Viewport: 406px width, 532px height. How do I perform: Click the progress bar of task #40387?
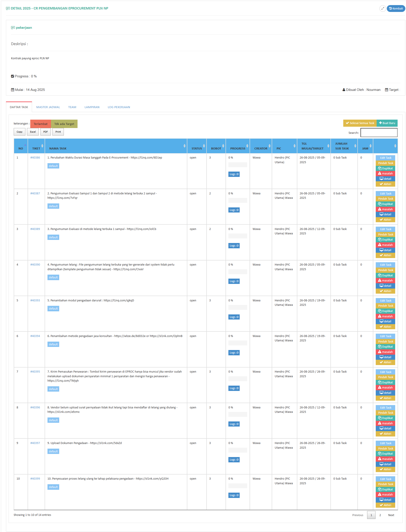coord(238,200)
